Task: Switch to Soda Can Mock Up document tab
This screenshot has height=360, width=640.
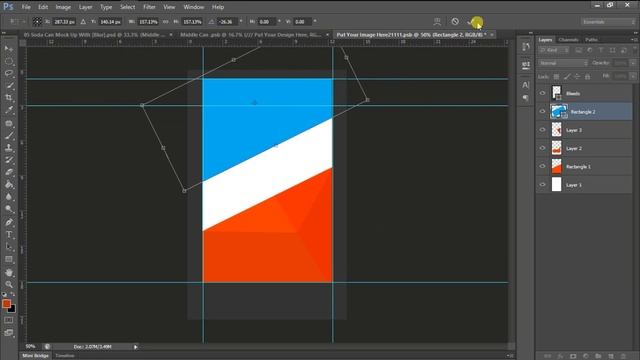Action: 95,35
